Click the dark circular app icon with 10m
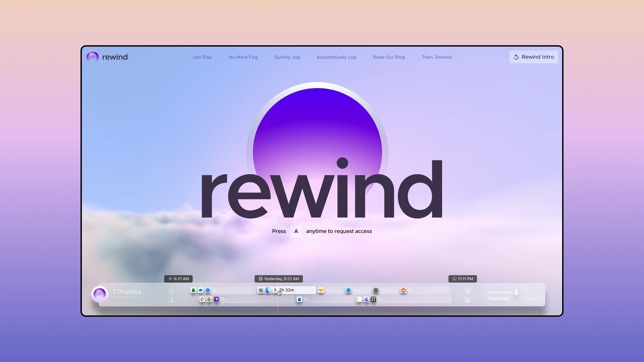The width and height of the screenshot is (644, 362). (x=376, y=290)
